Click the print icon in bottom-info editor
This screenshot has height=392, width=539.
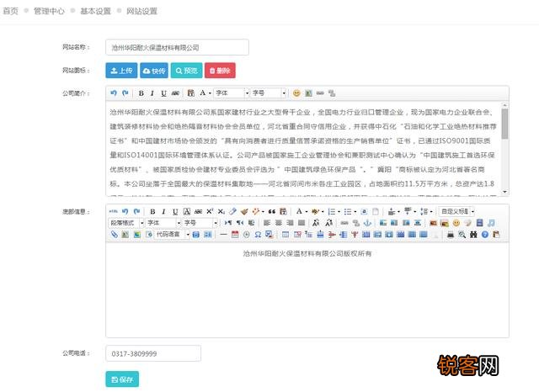pyautogui.click(x=451, y=235)
